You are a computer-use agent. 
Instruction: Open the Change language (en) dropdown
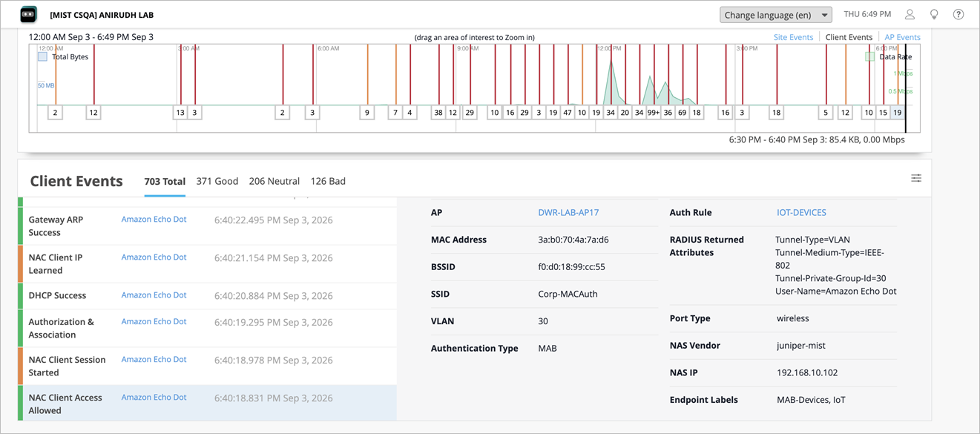[x=775, y=15]
